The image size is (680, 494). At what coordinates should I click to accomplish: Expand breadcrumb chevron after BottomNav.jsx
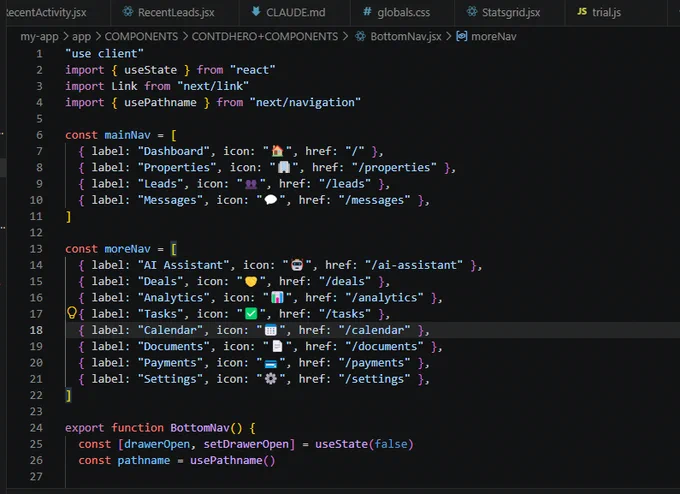tap(449, 36)
